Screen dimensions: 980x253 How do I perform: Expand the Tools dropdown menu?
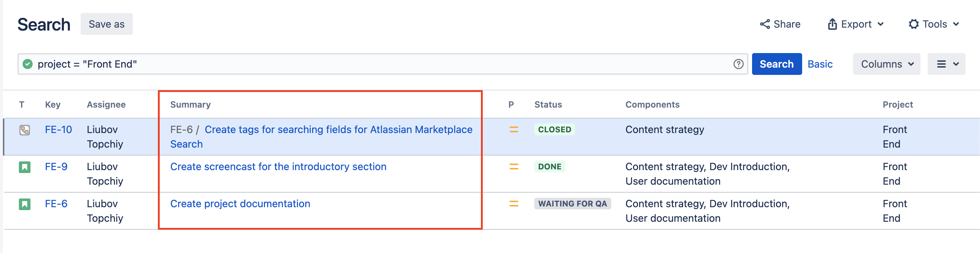934,24
